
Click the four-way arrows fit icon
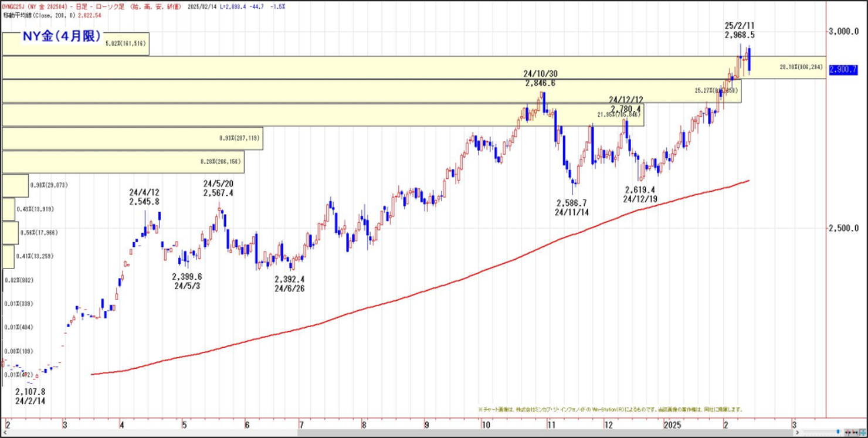tap(863, 432)
